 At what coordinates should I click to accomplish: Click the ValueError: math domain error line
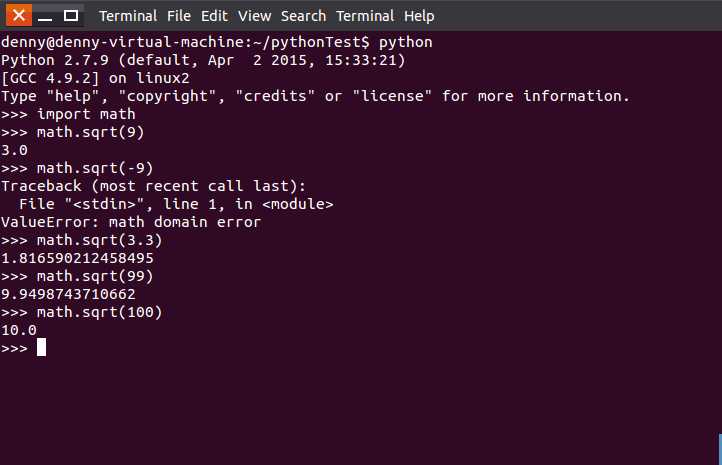(131, 222)
